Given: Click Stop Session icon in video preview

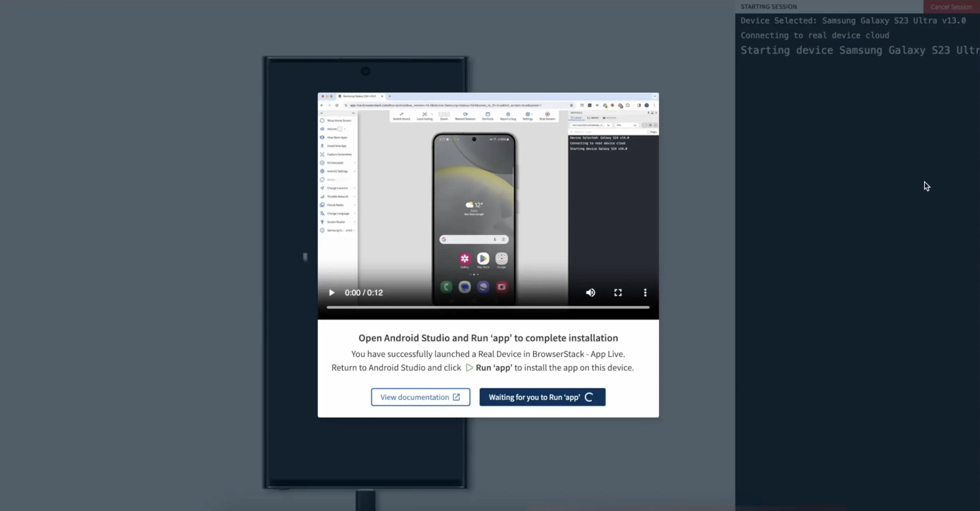Looking at the screenshot, I should click(547, 116).
